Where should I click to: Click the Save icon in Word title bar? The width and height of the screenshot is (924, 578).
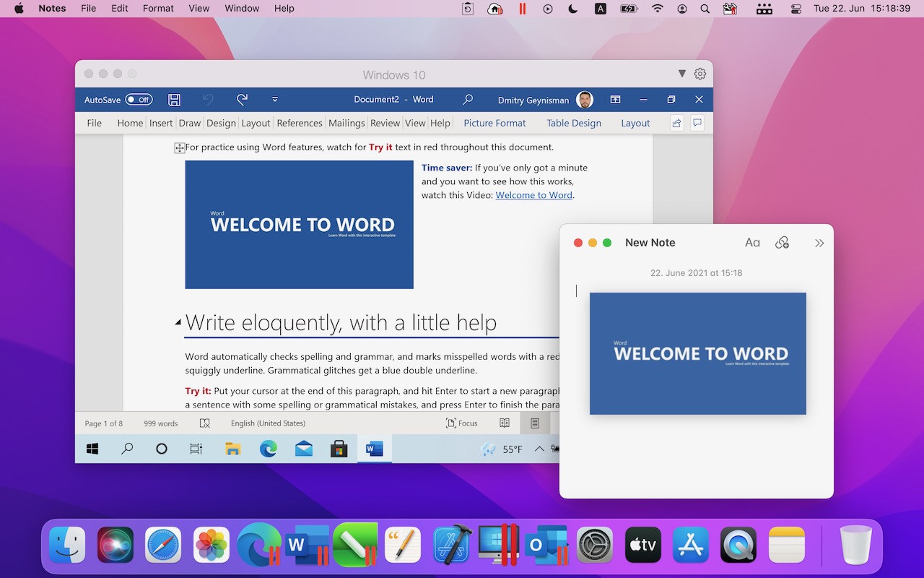pyautogui.click(x=174, y=100)
